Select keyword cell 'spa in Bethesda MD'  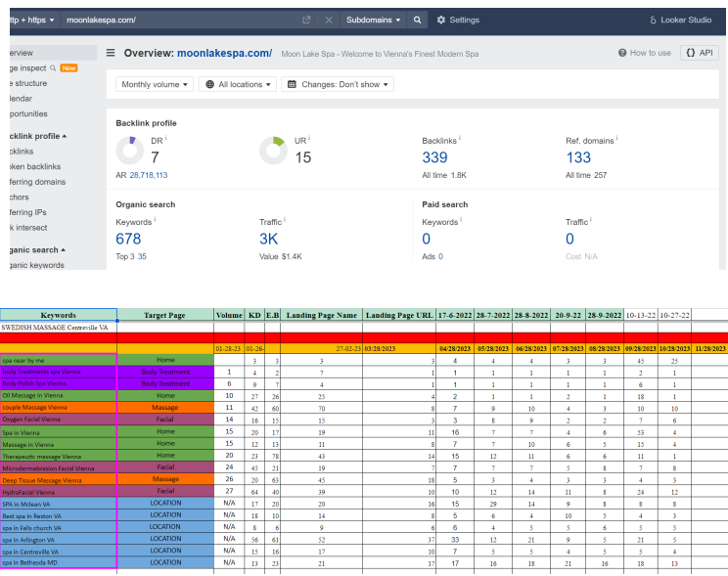click(x=59, y=563)
